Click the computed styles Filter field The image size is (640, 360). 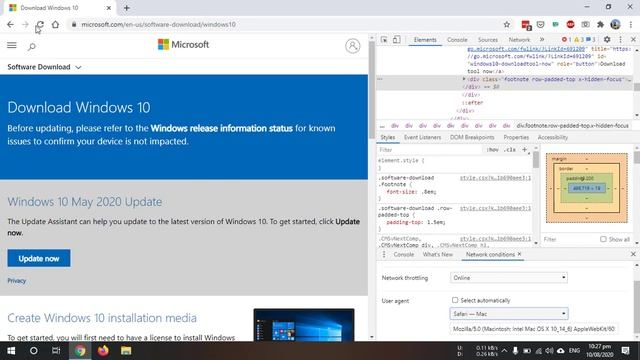[x=569, y=239]
